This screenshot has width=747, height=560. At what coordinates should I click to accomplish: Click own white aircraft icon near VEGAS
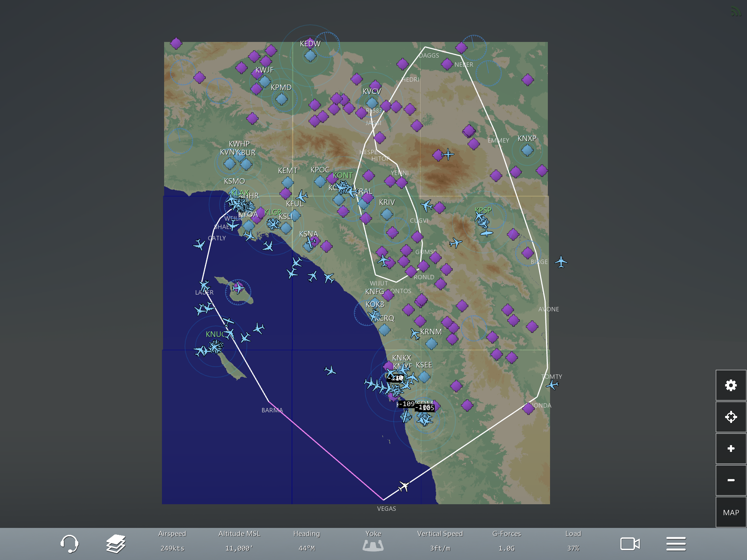pyautogui.click(x=404, y=486)
